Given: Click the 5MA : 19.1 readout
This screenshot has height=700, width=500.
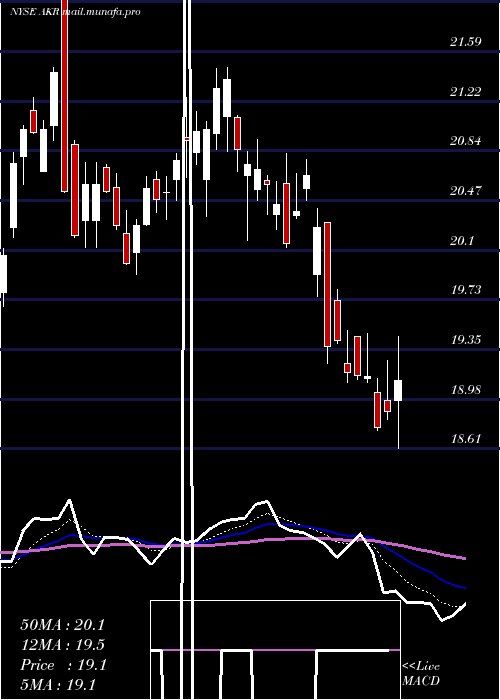Looking at the screenshot, I should point(58,685).
